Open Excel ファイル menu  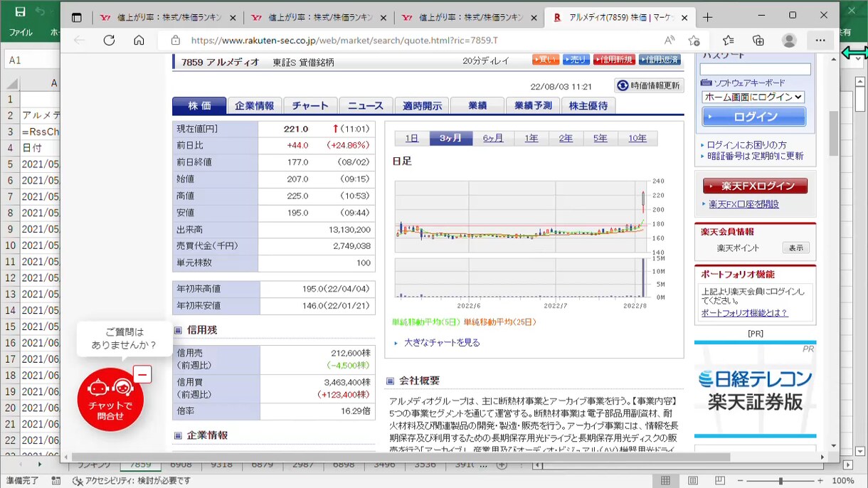21,33
